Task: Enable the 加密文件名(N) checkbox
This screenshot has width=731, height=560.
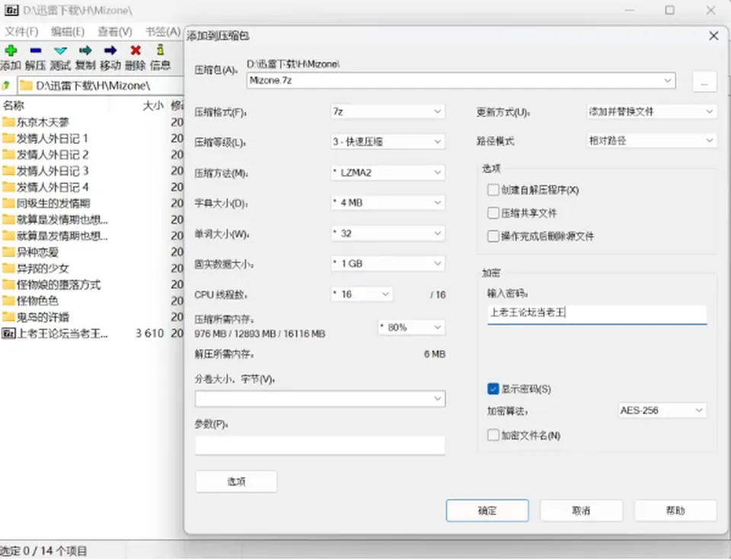Action: pos(493,435)
